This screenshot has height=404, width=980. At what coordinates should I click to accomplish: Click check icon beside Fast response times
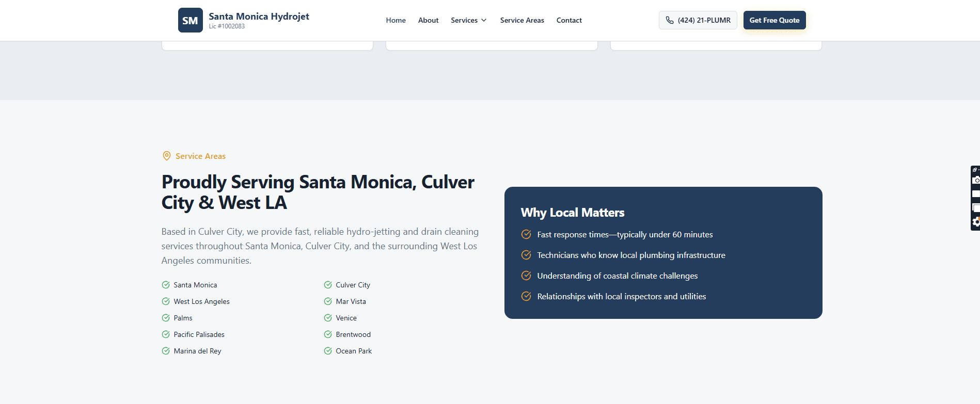coord(526,234)
